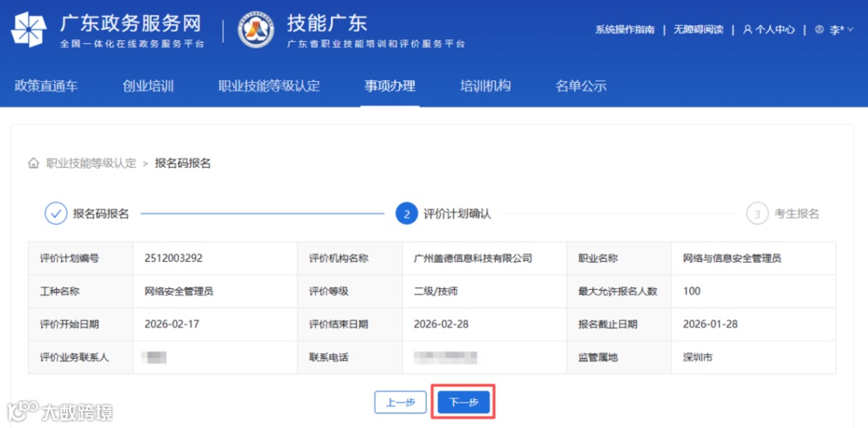Open 系统操作指南 link
Screen dimensions: 868x428
624,30
